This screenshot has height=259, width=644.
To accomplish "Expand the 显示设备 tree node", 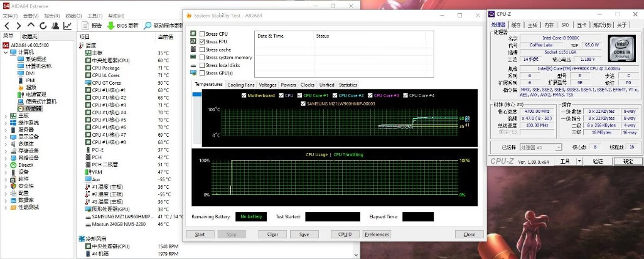I will click(x=6, y=137).
